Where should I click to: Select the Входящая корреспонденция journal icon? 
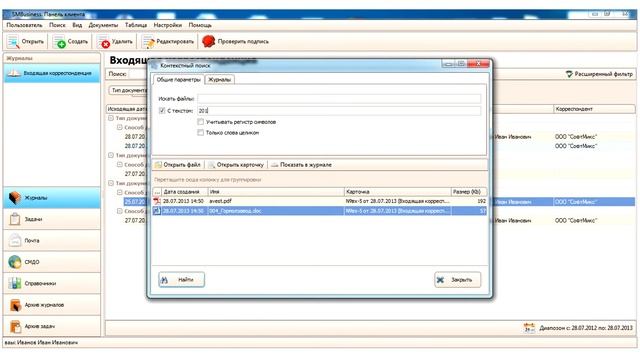click(x=14, y=73)
